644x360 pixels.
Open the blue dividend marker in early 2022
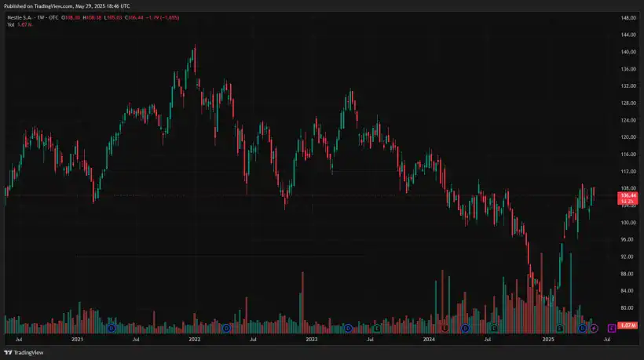(226, 327)
